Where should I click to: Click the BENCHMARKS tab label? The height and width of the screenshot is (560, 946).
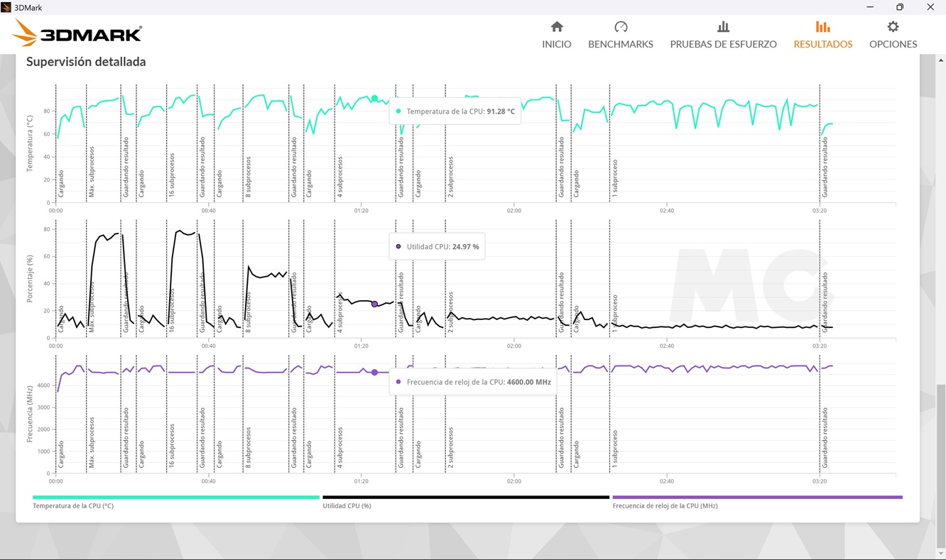(621, 44)
